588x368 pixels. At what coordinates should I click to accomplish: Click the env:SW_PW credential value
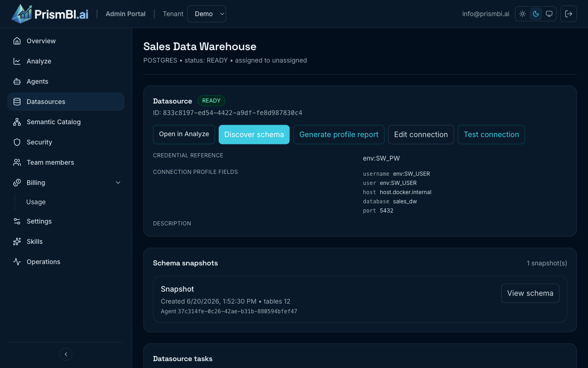[x=381, y=158]
